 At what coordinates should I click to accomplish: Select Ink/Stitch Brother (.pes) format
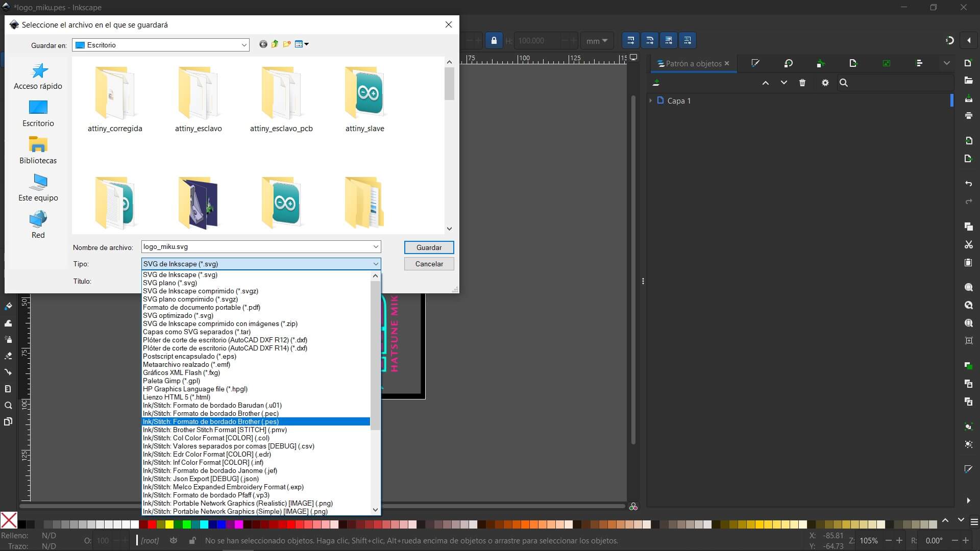click(211, 421)
